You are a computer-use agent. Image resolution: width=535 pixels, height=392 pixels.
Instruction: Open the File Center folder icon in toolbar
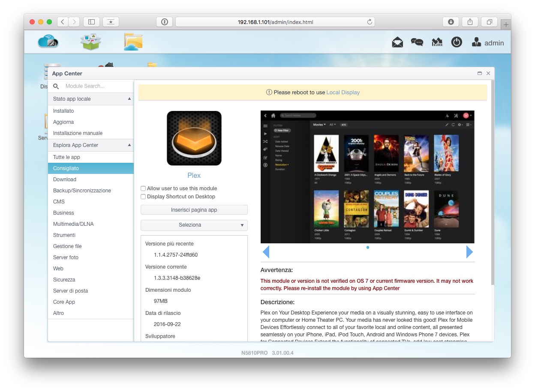click(x=133, y=42)
